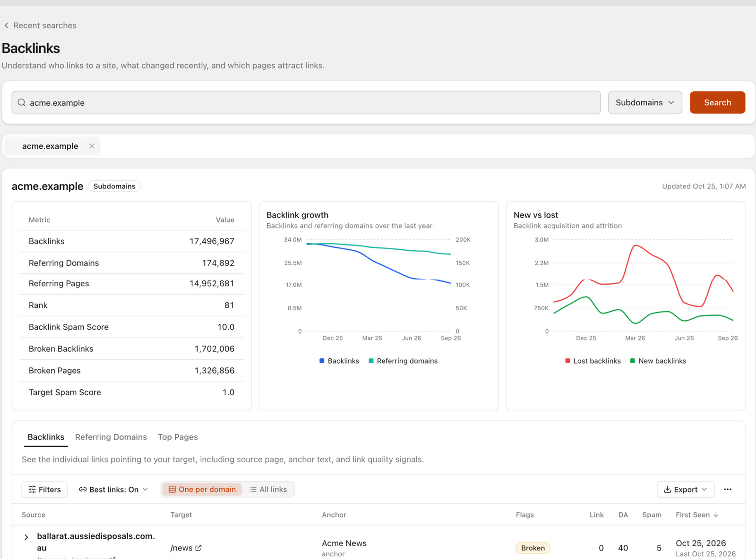Screen dimensions: 756x559
Task: Select the acme.example search tab
Action: click(50, 146)
